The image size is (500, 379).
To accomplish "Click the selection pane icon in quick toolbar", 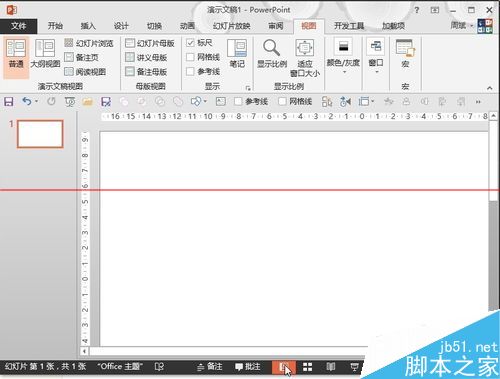I will tap(327, 101).
